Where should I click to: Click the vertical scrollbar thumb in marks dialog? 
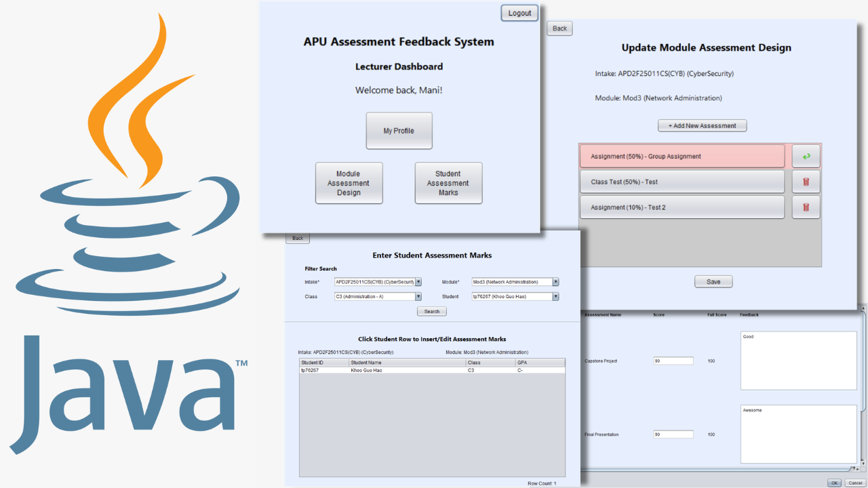[x=864, y=361]
